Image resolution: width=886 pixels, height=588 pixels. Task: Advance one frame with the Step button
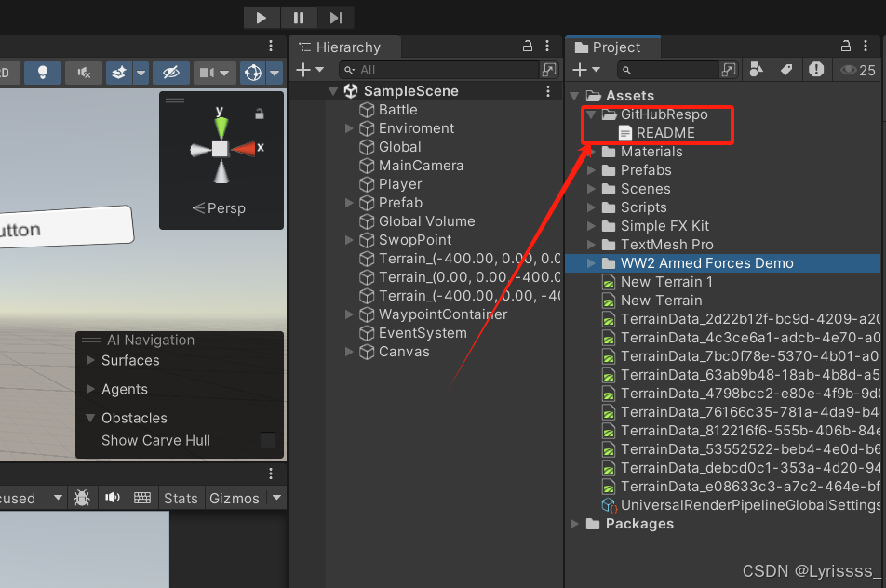(x=336, y=18)
